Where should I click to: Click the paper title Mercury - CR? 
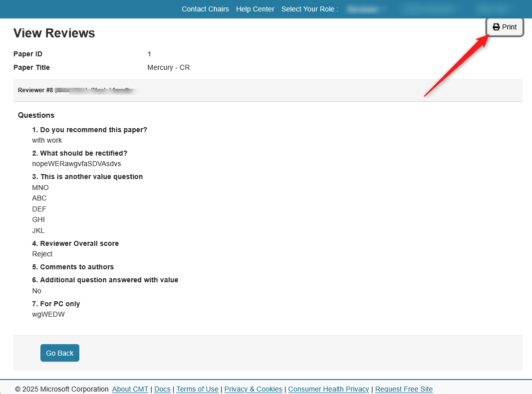[x=169, y=67]
